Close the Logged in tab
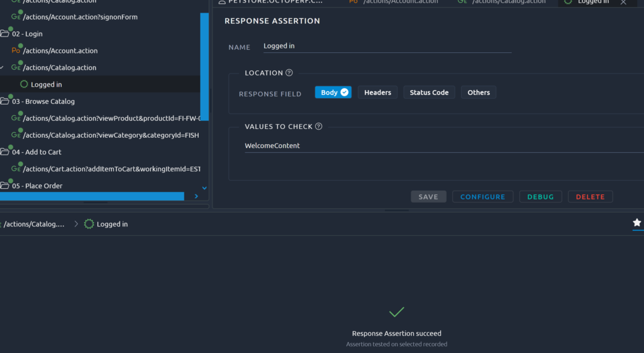644x353 pixels. [x=623, y=3]
